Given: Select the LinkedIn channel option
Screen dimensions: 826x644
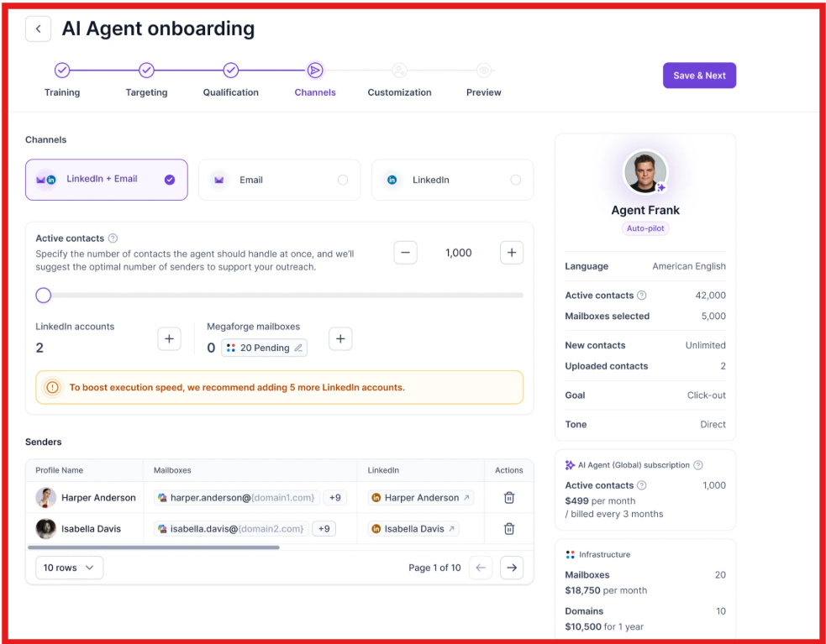Looking at the screenshot, I should pyautogui.click(x=452, y=179).
